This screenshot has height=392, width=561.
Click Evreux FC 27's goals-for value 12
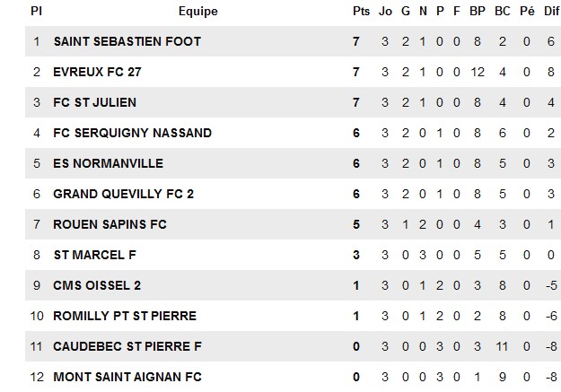point(478,73)
